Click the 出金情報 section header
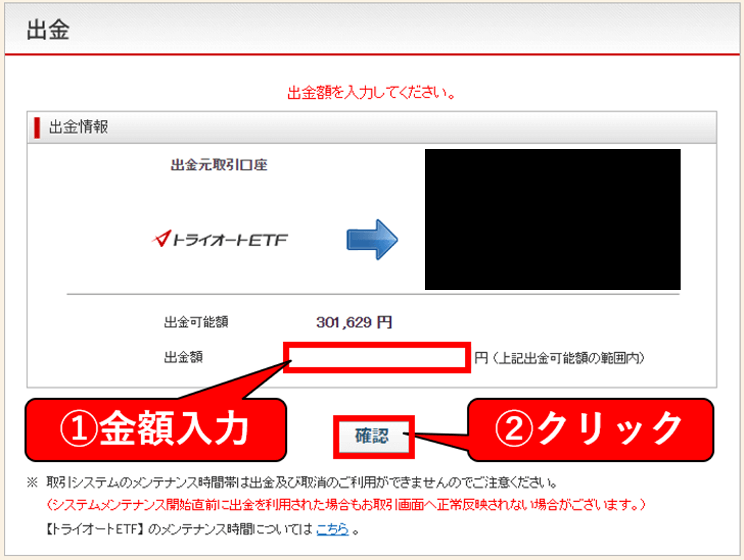The height and width of the screenshot is (560, 744). pyautogui.click(x=78, y=127)
